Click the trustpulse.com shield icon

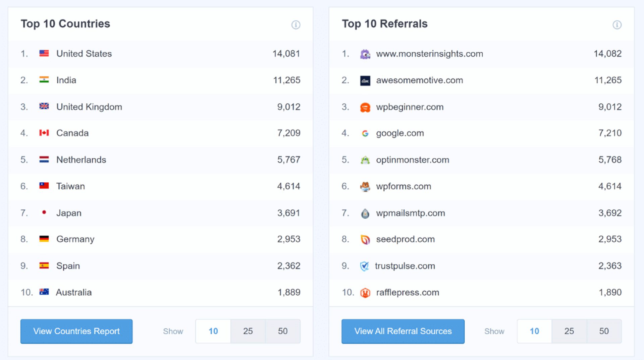coord(364,265)
